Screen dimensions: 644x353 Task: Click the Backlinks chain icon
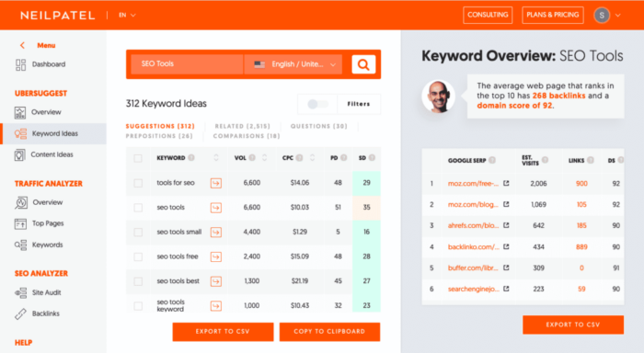tap(20, 313)
